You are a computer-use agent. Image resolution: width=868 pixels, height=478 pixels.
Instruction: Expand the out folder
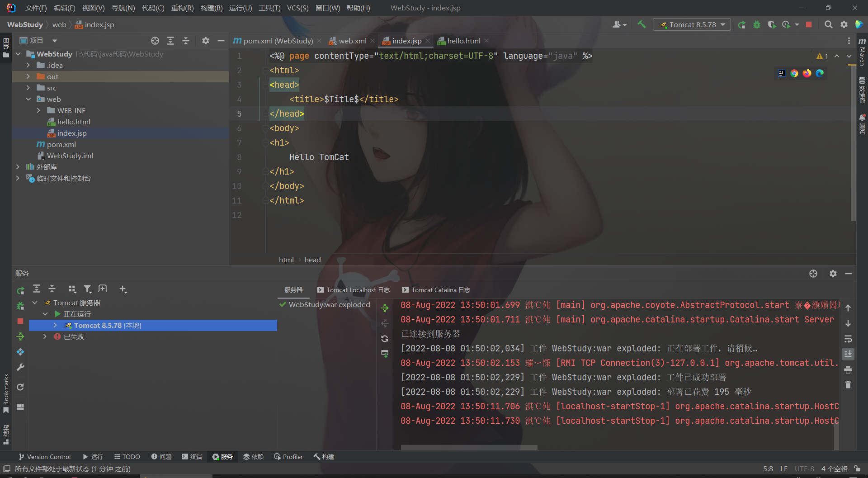point(28,76)
